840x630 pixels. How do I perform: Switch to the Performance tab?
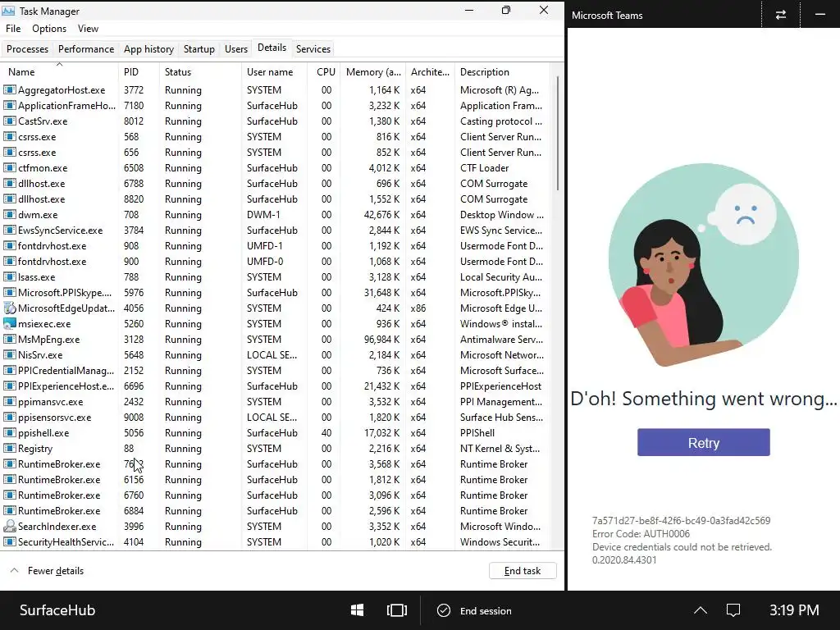(x=85, y=48)
